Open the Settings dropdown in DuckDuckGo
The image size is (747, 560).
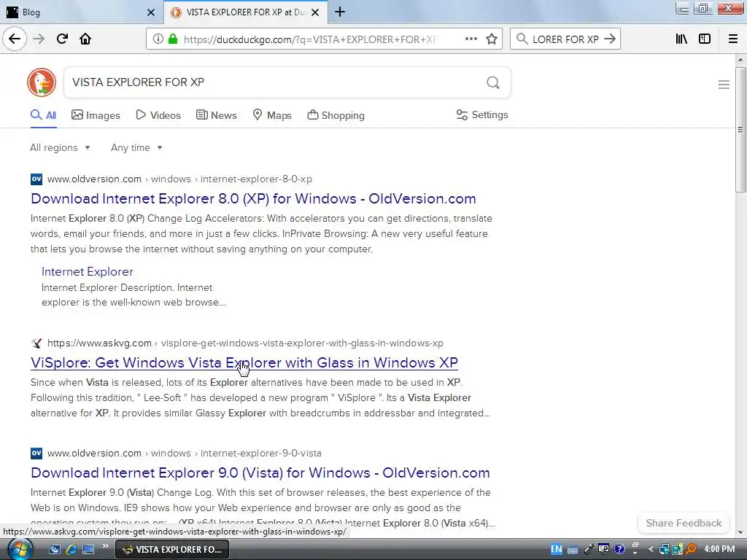coord(482,114)
